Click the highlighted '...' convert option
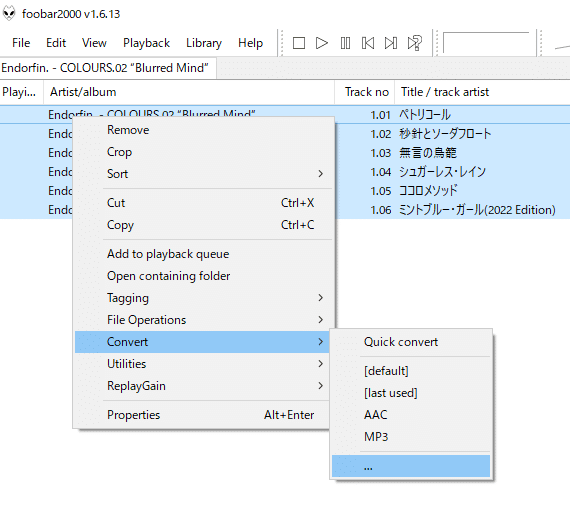 click(411, 466)
